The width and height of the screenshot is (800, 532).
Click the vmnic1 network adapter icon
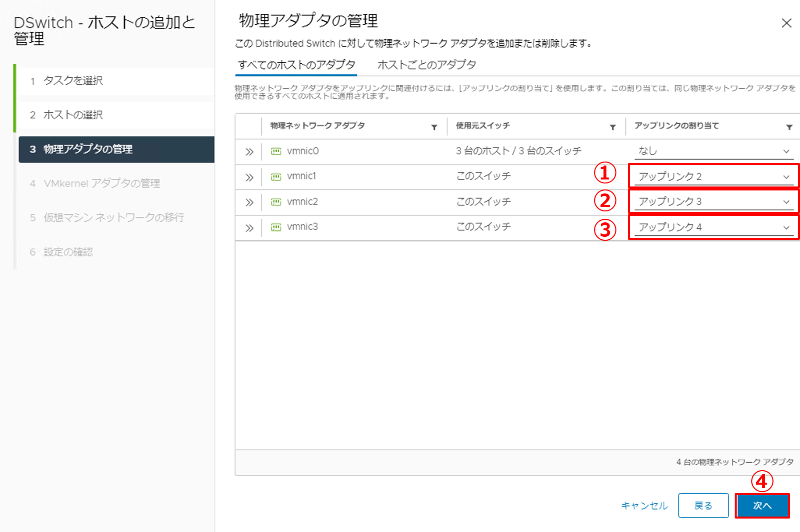[276, 177]
